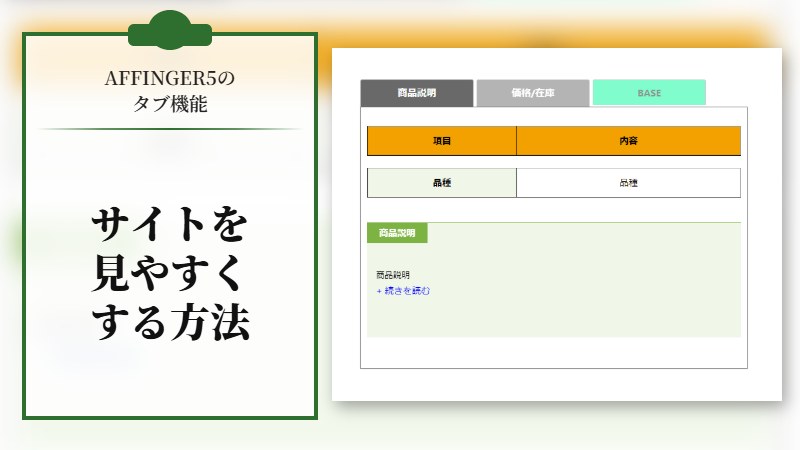This screenshot has width=800, height=450.
Task: Switch to the 商品説明 tab
Action: point(417,93)
